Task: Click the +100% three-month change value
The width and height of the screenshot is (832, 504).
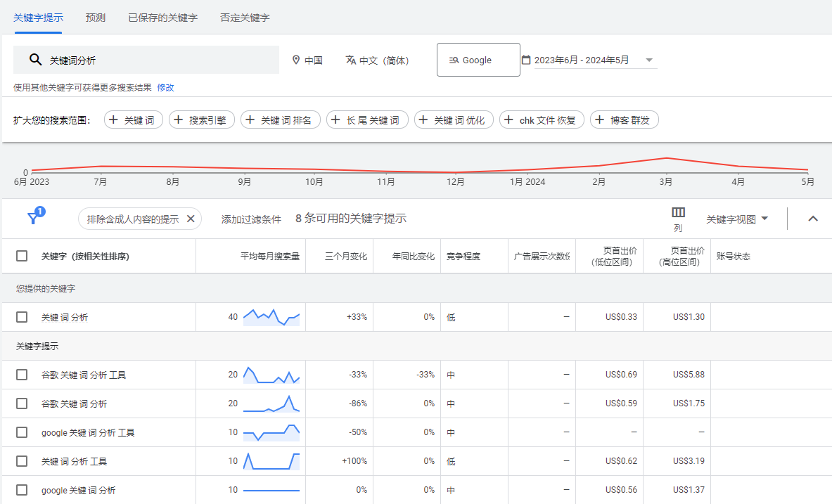Action: [354, 461]
